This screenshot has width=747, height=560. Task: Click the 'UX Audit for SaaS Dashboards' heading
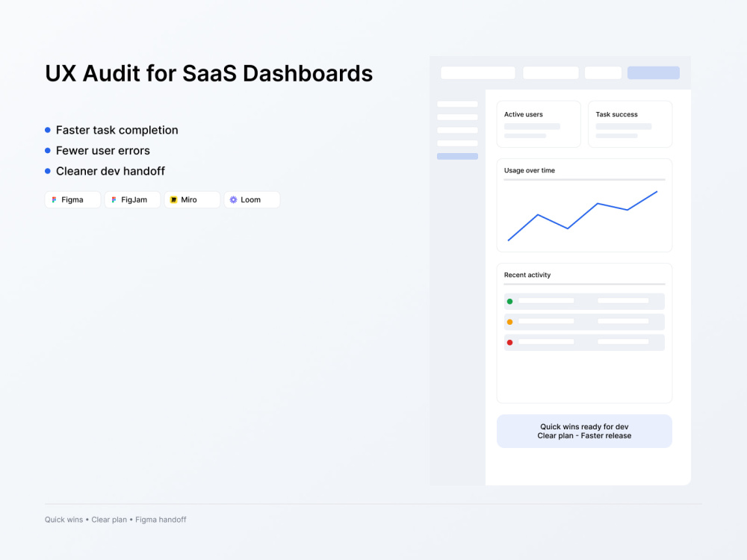209,73
